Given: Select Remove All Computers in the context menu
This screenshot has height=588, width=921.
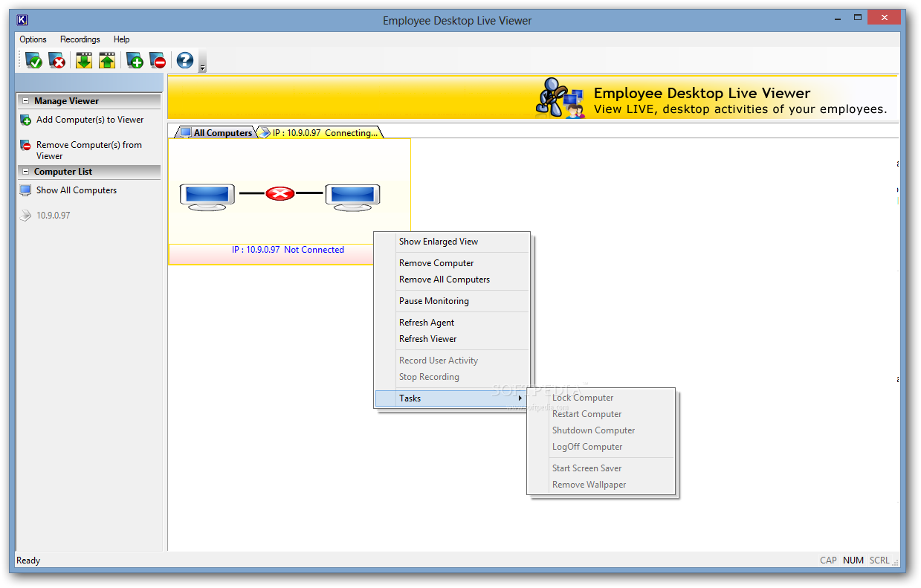Looking at the screenshot, I should (x=452, y=280).
